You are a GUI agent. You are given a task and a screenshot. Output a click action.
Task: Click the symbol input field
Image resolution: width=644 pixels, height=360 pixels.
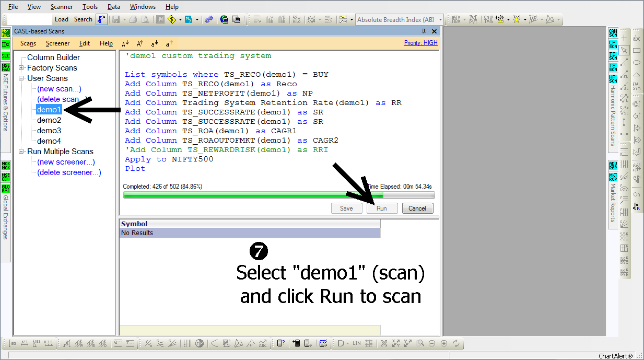pos(30,19)
